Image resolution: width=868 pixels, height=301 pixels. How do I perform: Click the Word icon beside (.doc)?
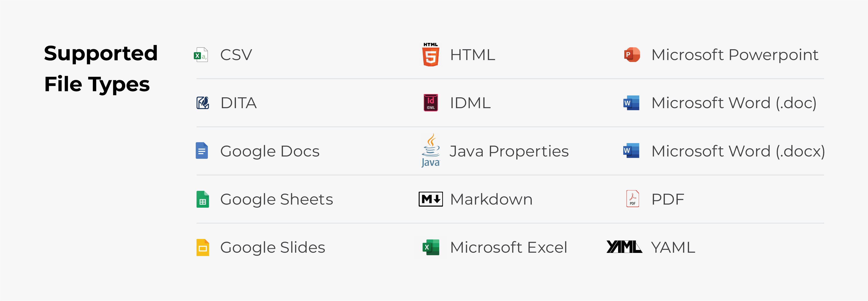tap(631, 103)
